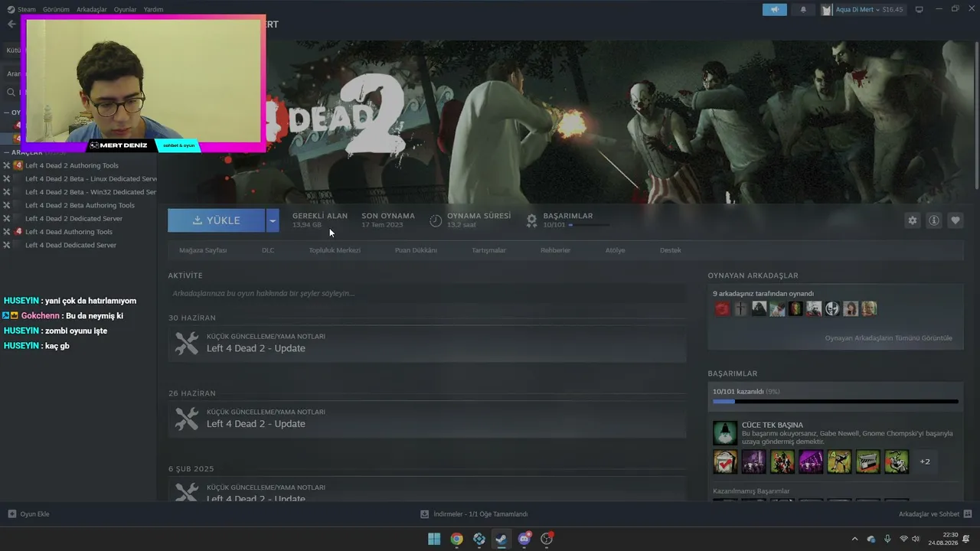Click the clapperboard achievement icon
The image size is (980, 551).
tap(867, 461)
